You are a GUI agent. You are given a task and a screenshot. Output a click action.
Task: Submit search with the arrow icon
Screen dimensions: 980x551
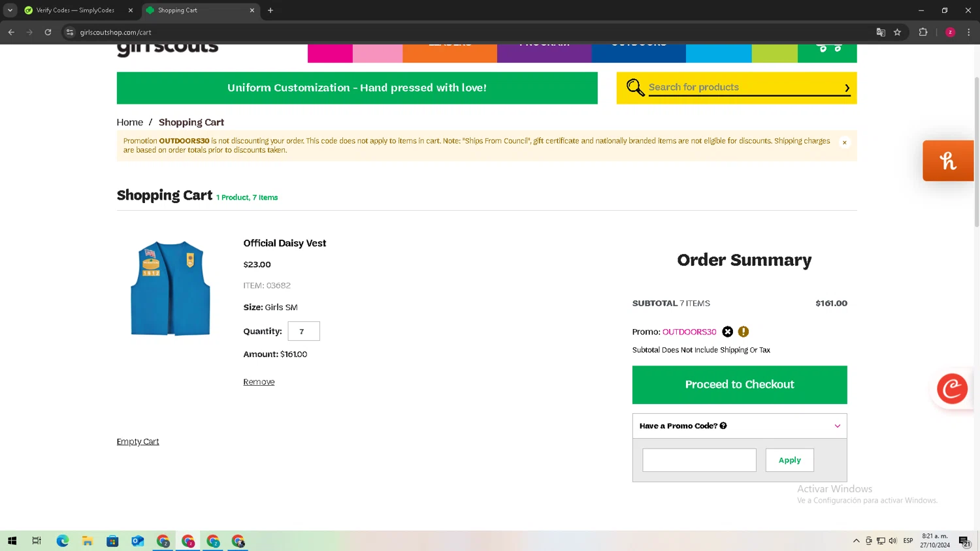pyautogui.click(x=847, y=88)
